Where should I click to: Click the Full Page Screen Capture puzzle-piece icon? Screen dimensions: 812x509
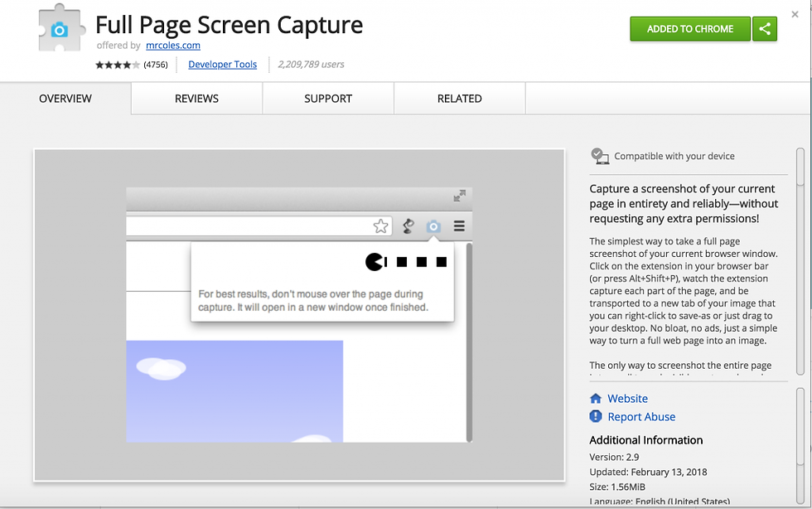point(61,28)
